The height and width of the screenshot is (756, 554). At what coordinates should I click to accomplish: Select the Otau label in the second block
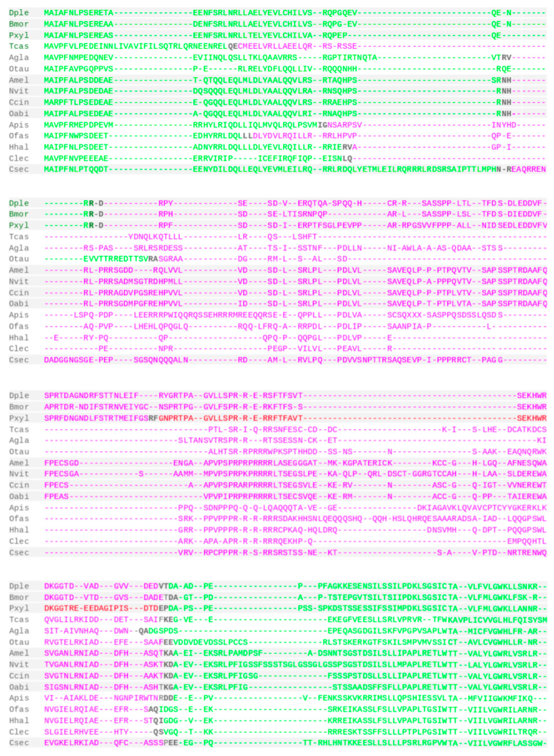pyautogui.click(x=19, y=259)
